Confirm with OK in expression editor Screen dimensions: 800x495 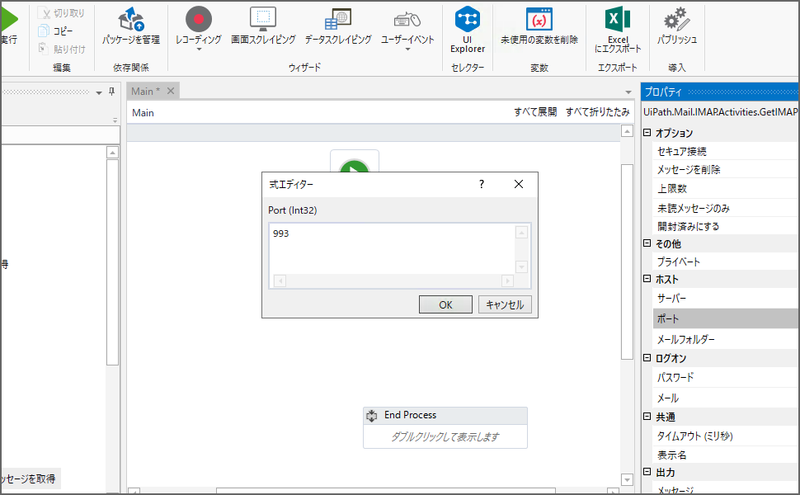point(445,305)
